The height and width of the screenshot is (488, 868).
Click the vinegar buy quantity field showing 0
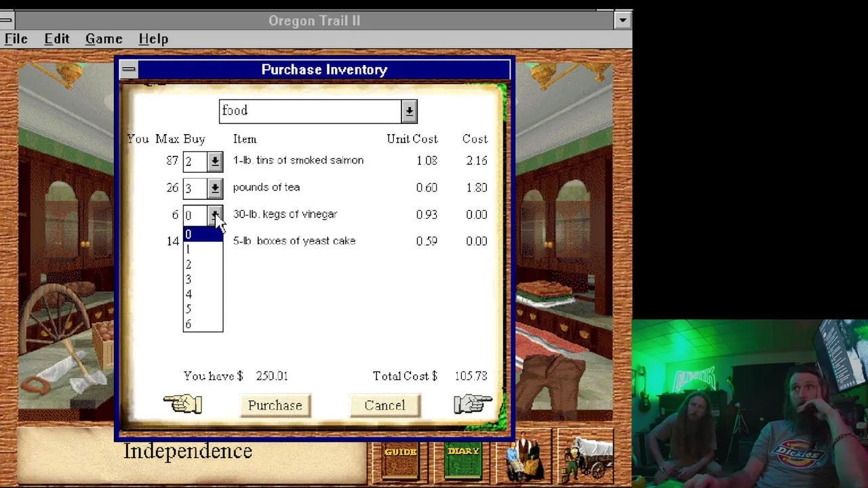(x=195, y=216)
